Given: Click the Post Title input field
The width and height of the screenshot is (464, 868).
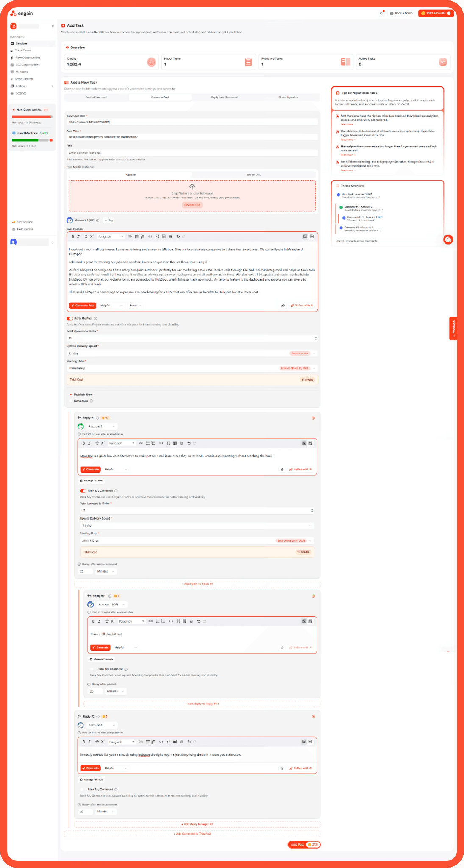Looking at the screenshot, I should (192, 137).
